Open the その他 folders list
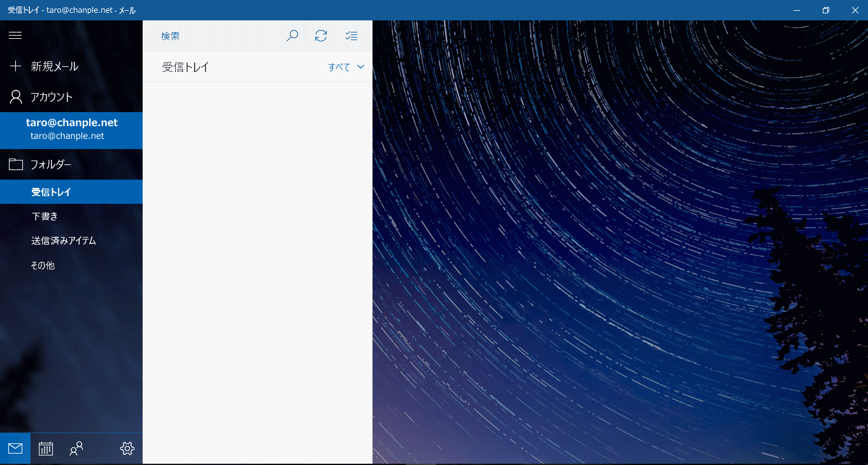The image size is (868, 465). point(71,265)
